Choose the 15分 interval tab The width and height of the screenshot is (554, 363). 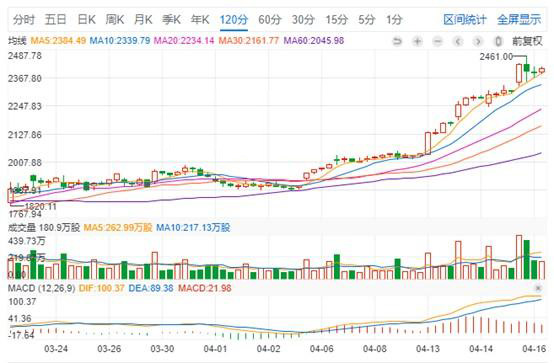pyautogui.click(x=336, y=19)
